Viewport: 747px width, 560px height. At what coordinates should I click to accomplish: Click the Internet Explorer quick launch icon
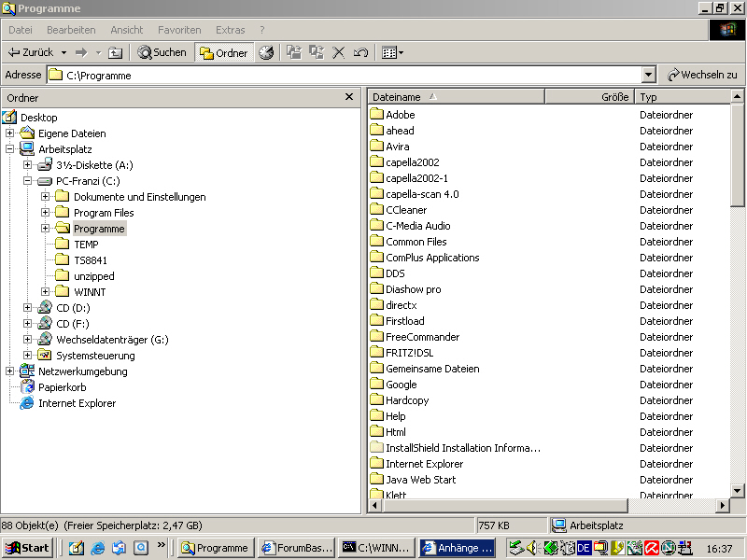point(98,548)
